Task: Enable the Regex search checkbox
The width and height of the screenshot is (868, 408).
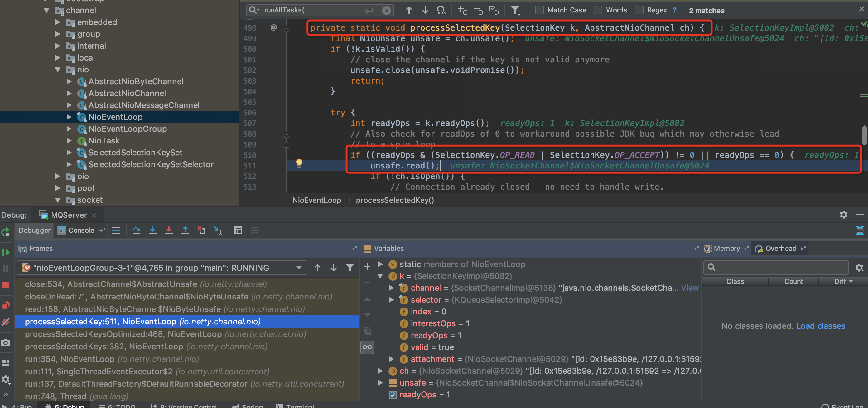Action: (x=639, y=10)
